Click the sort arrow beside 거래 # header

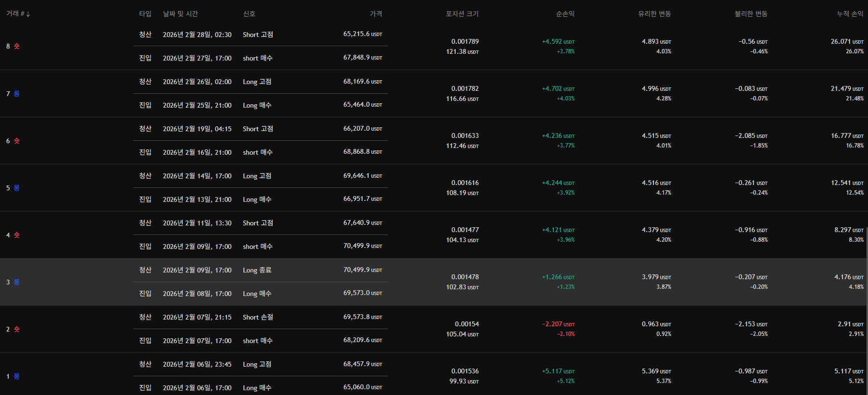[28, 14]
